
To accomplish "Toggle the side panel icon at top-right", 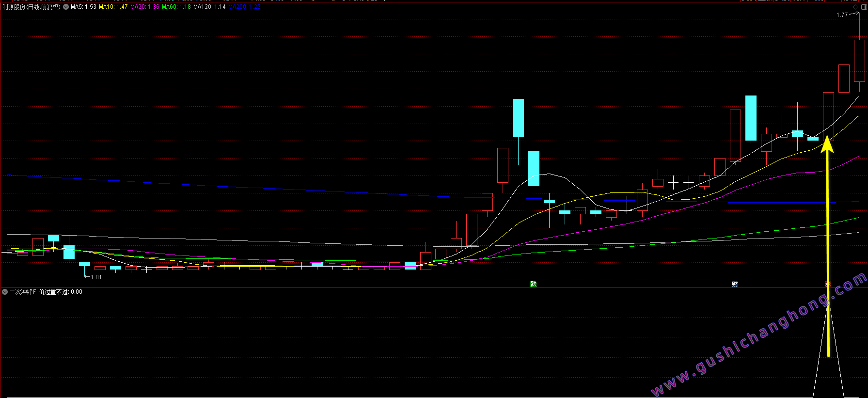I will point(863,7).
